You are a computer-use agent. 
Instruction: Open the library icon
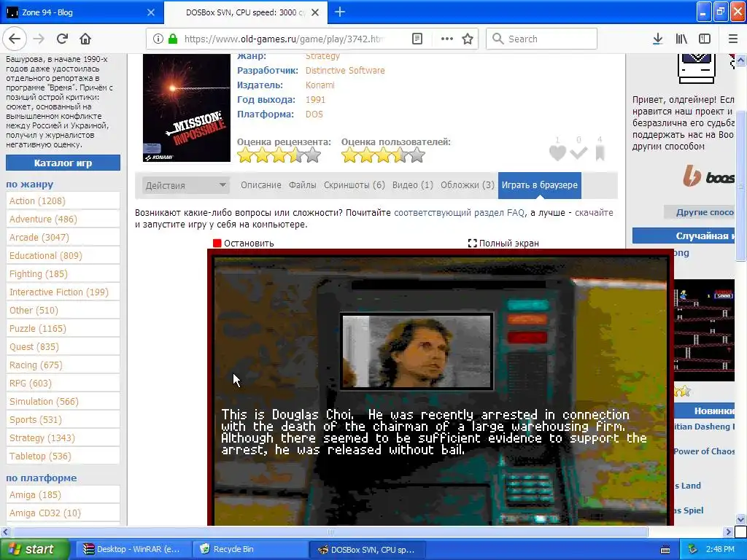coord(681,39)
